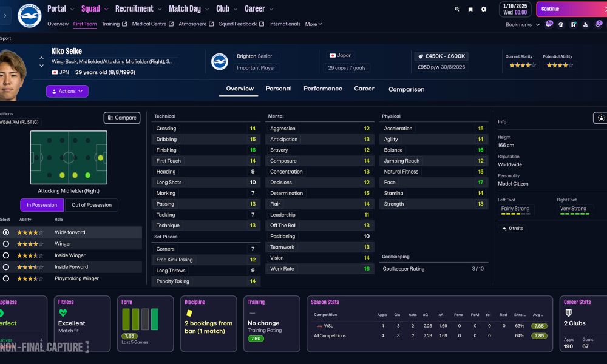
Task: Click the team shirt icon
Action: (561, 25)
